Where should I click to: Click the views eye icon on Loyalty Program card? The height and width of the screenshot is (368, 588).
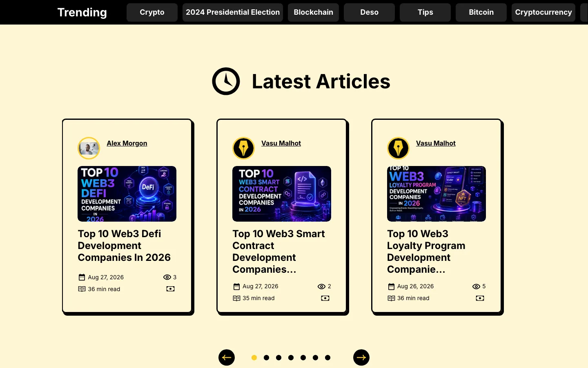476,286
